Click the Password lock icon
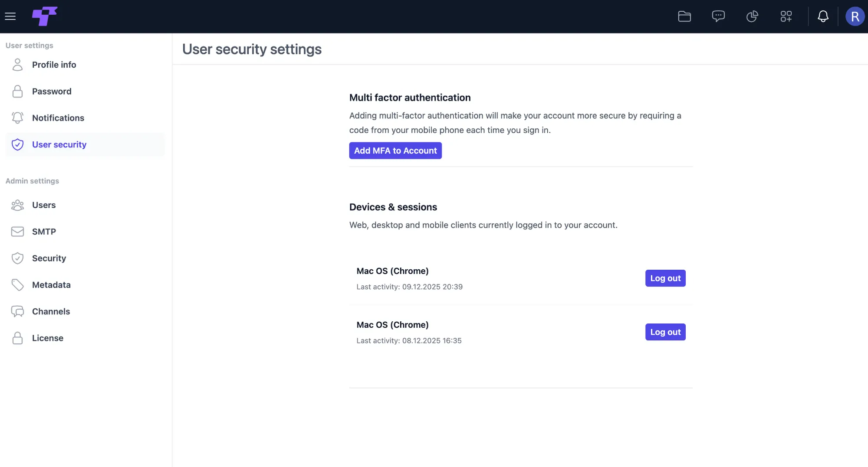Viewport: 868px width, 467px height. (17, 91)
